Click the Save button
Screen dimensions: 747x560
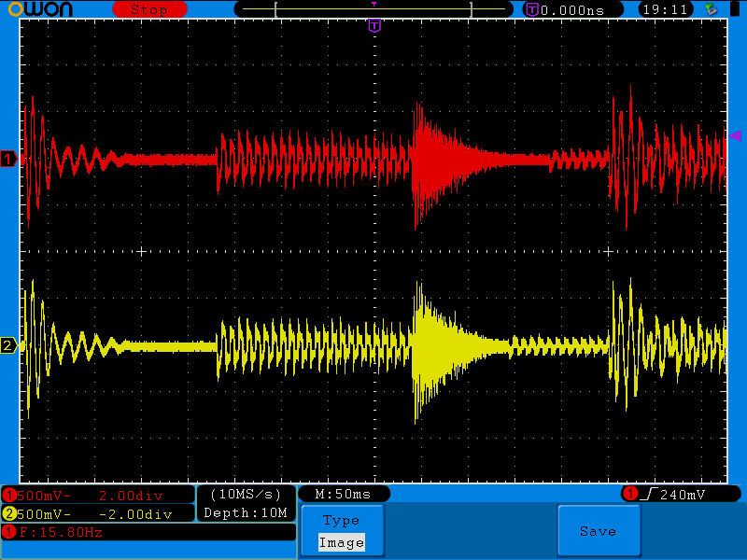[x=599, y=531]
